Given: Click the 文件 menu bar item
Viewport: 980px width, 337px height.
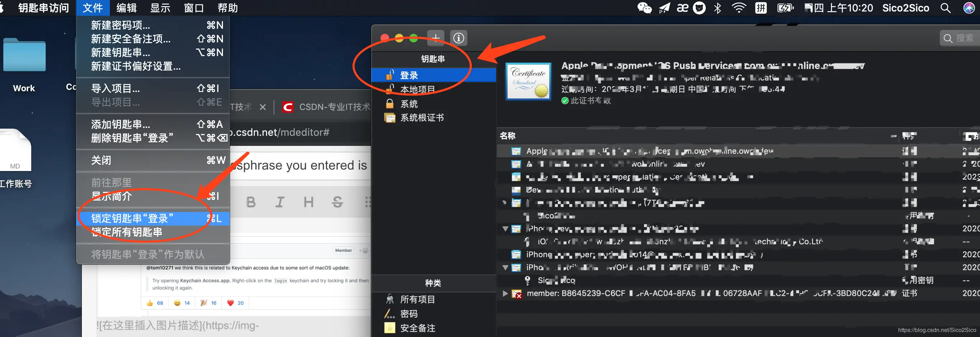Looking at the screenshot, I should click(93, 8).
